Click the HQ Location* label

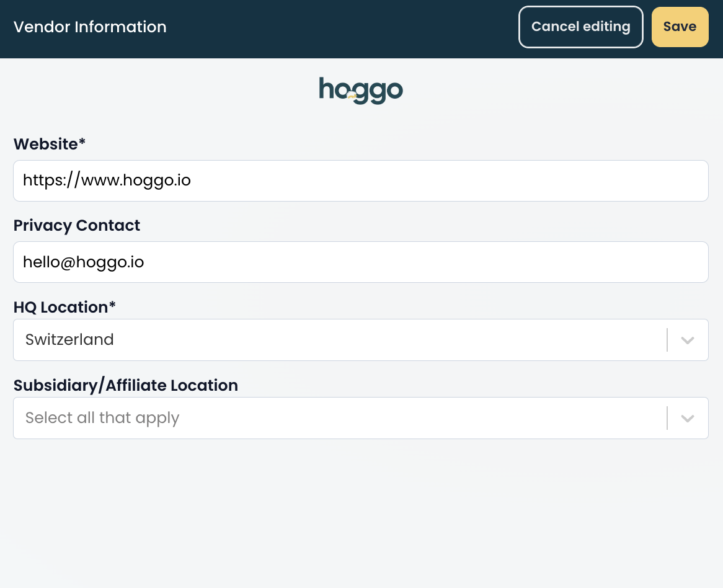coord(64,307)
